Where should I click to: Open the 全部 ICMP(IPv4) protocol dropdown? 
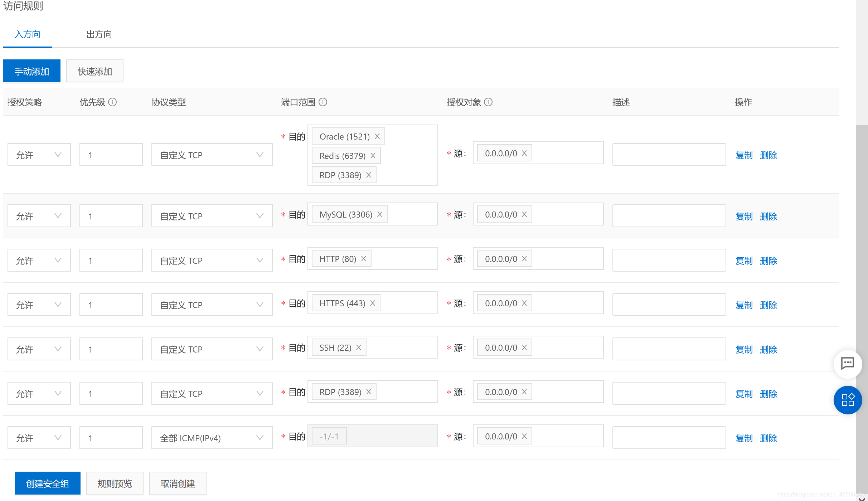click(x=212, y=438)
